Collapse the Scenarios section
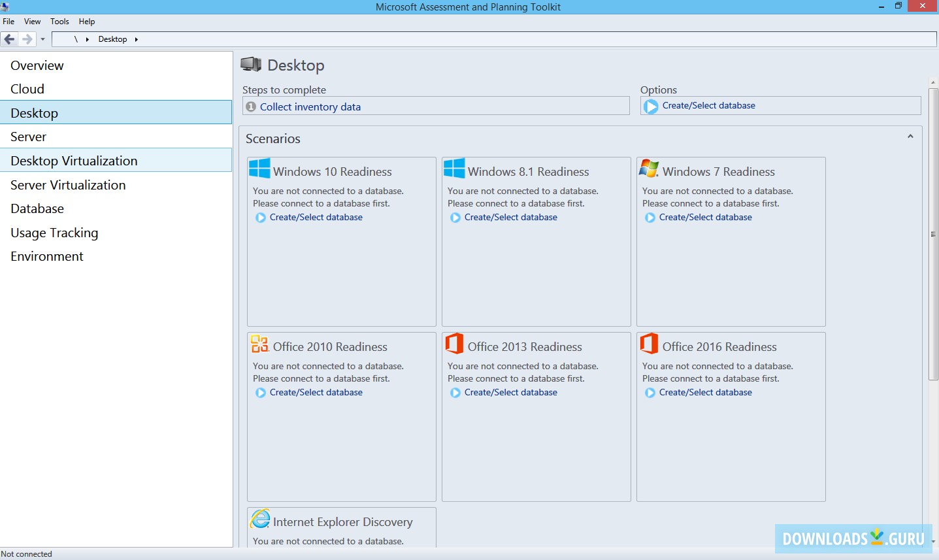This screenshot has height=560, width=939. click(910, 137)
